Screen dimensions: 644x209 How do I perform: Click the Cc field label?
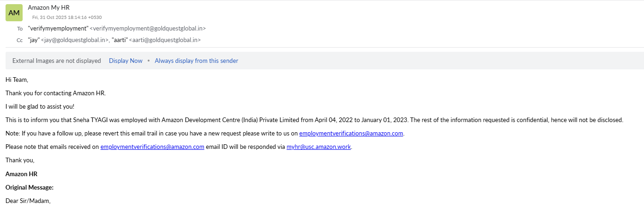click(x=20, y=40)
